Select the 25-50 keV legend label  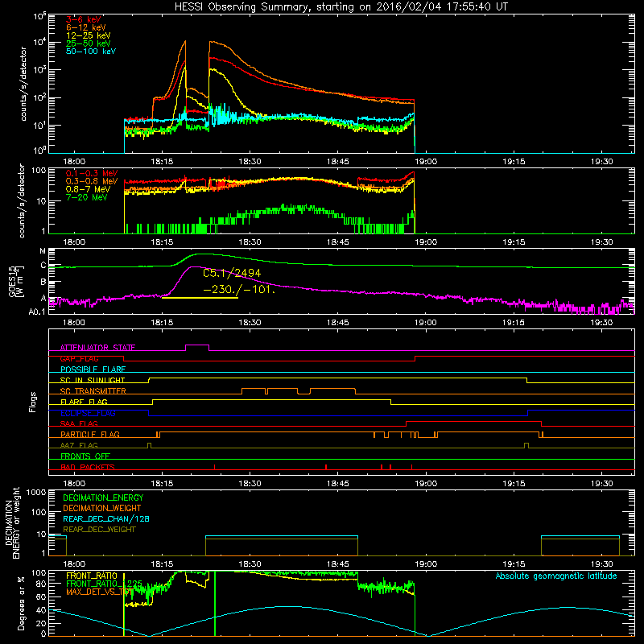click(89, 43)
